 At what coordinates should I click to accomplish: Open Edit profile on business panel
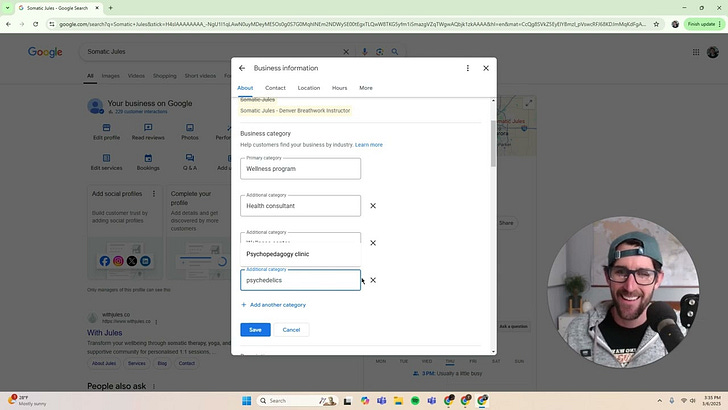click(x=106, y=132)
